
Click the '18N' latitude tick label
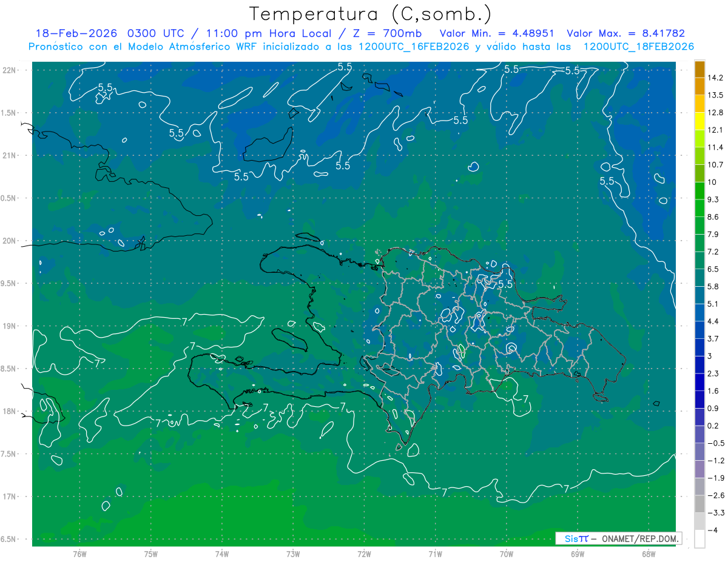point(8,412)
